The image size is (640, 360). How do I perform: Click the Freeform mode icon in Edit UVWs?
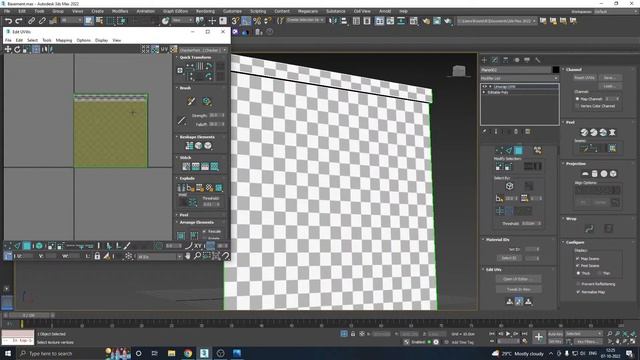[x=36, y=49]
